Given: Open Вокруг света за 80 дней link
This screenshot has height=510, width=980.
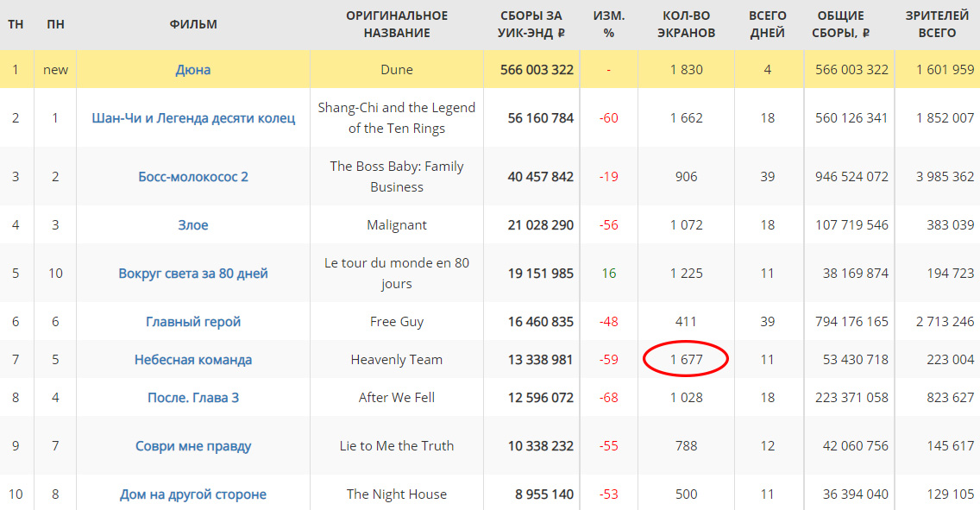Looking at the screenshot, I should (x=193, y=274).
